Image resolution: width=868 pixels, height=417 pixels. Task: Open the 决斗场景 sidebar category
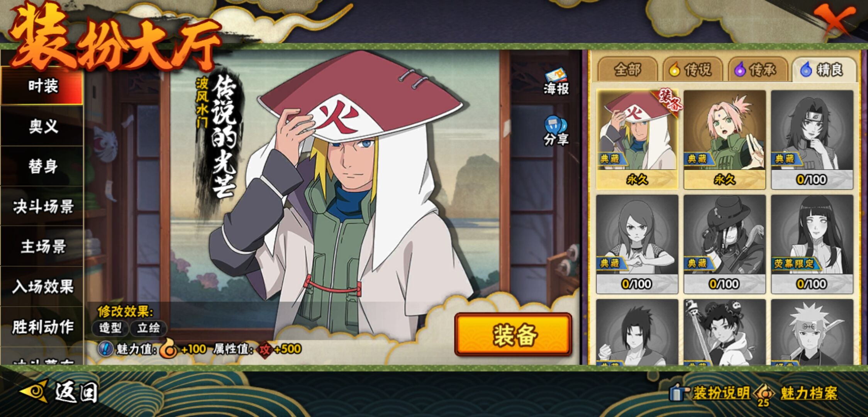pos(42,207)
